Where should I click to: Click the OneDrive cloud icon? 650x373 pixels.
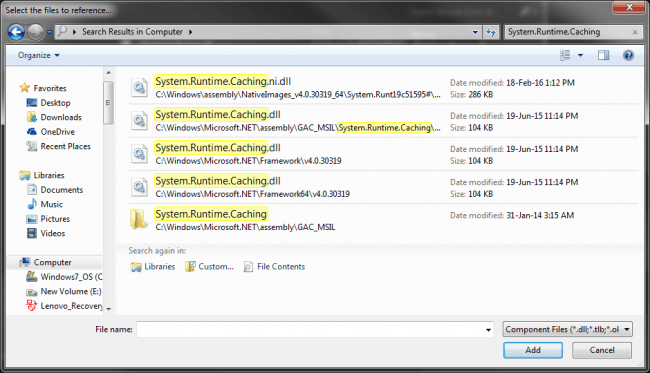32,131
